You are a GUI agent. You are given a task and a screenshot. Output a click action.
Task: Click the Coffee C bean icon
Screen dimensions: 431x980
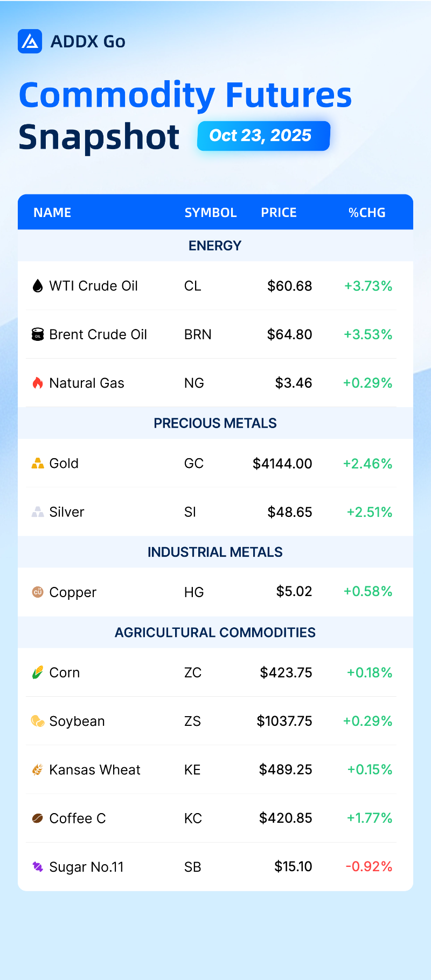[38, 818]
